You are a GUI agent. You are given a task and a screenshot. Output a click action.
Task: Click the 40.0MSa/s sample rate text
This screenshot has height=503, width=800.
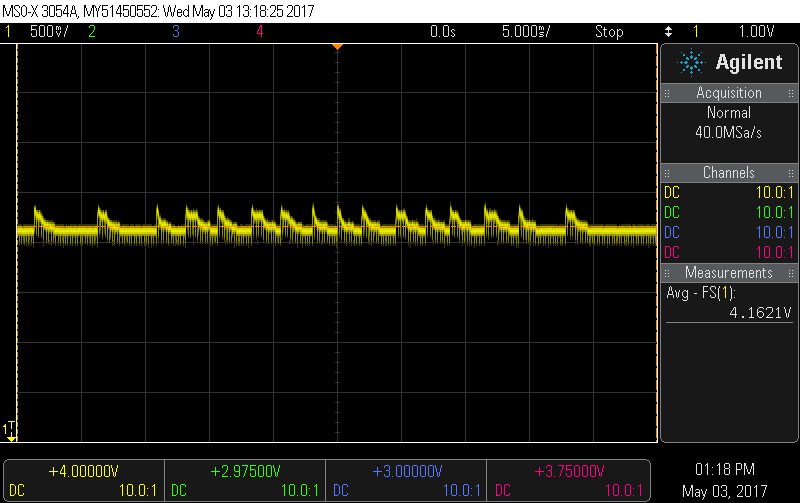(x=729, y=133)
